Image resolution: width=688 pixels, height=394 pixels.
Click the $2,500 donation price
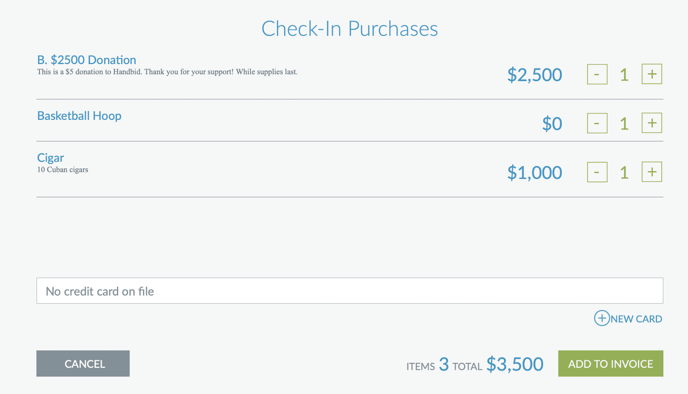pyautogui.click(x=534, y=75)
